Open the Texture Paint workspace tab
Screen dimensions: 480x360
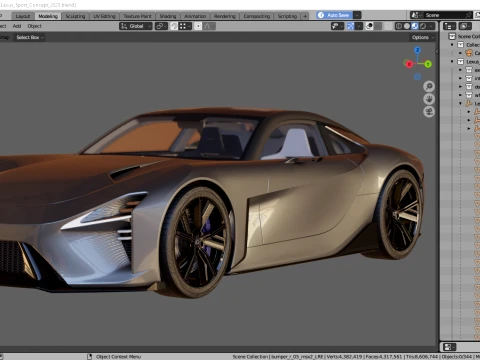(137, 16)
